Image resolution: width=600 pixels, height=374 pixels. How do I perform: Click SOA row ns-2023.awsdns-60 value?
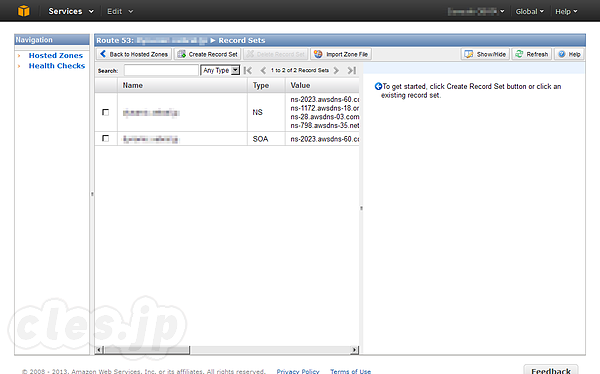pos(324,139)
